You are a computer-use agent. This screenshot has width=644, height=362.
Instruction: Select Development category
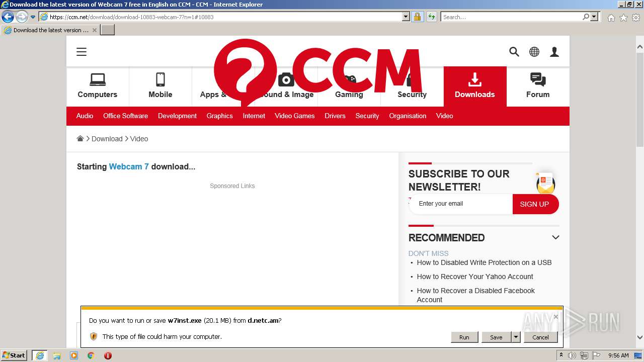click(x=177, y=116)
